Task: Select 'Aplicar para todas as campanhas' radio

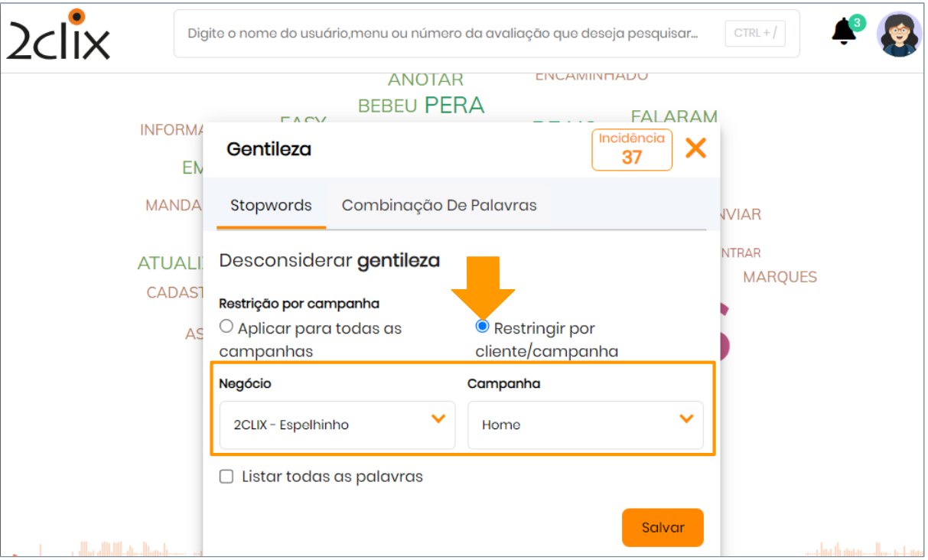Action: pyautogui.click(x=226, y=327)
